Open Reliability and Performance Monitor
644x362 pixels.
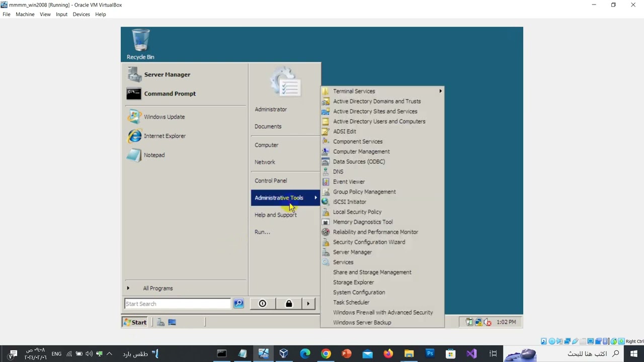point(382,232)
